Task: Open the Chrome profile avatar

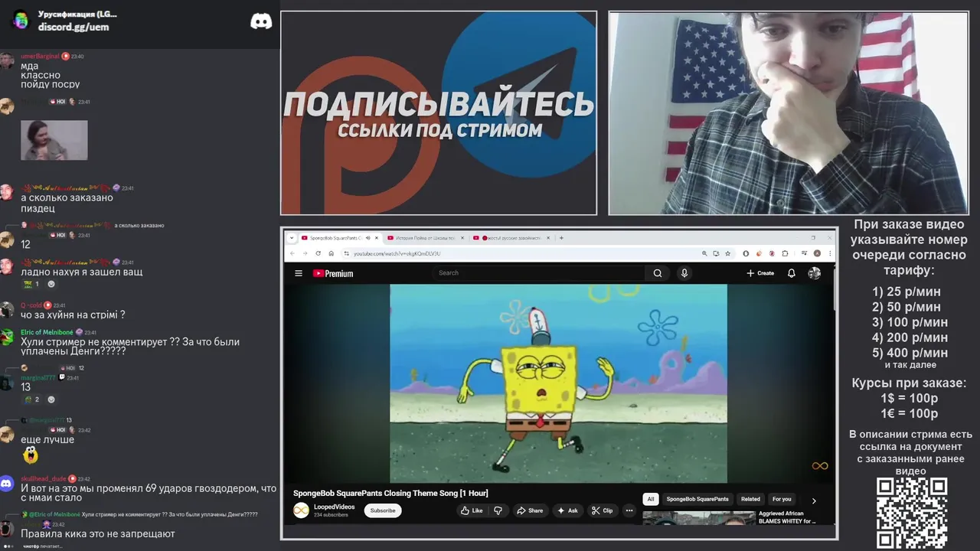Action: 817,253
